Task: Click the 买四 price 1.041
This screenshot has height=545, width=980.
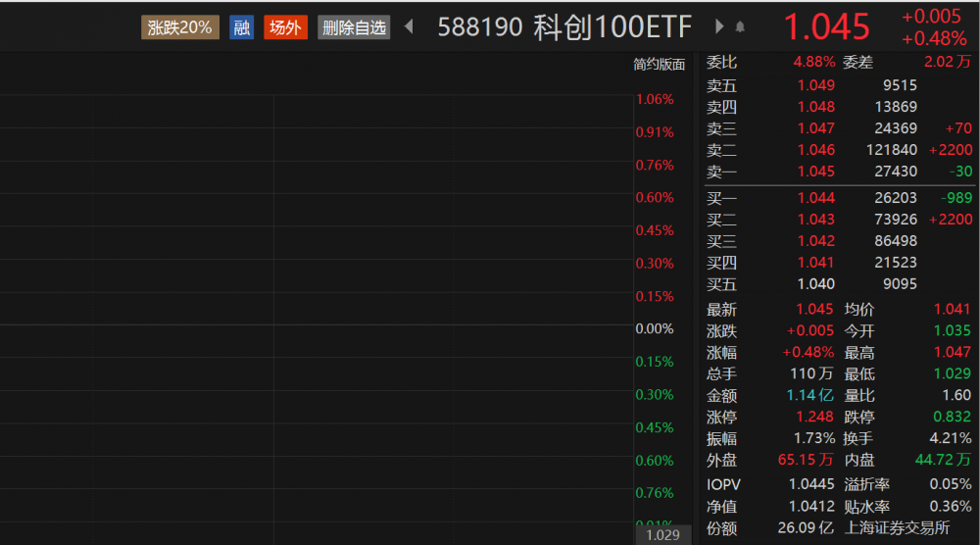Action: point(815,263)
